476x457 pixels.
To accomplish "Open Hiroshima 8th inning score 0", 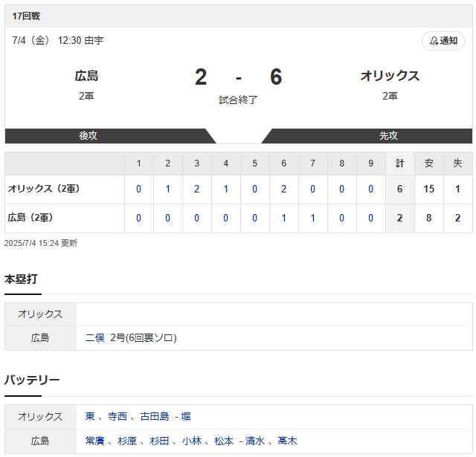I will tap(341, 218).
